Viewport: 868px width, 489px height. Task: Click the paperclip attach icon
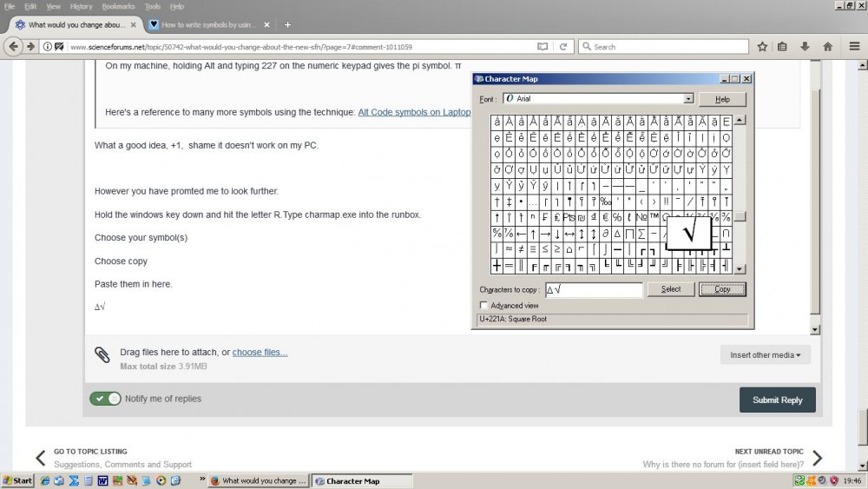point(102,354)
